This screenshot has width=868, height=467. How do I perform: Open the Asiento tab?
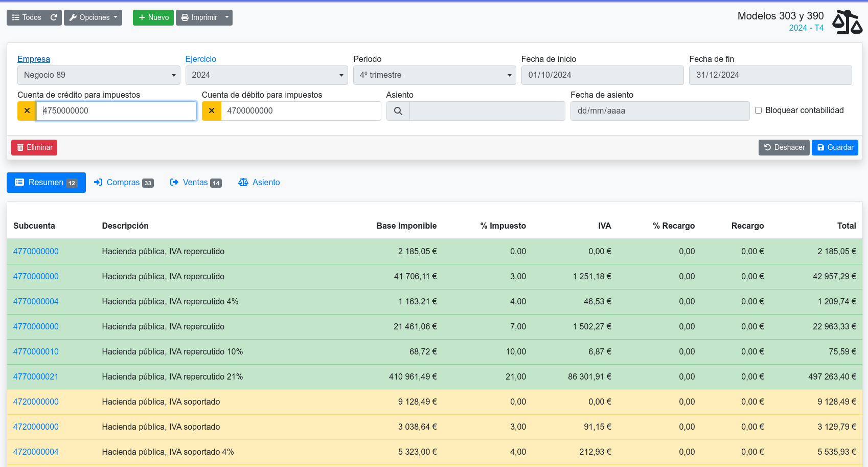tap(259, 183)
